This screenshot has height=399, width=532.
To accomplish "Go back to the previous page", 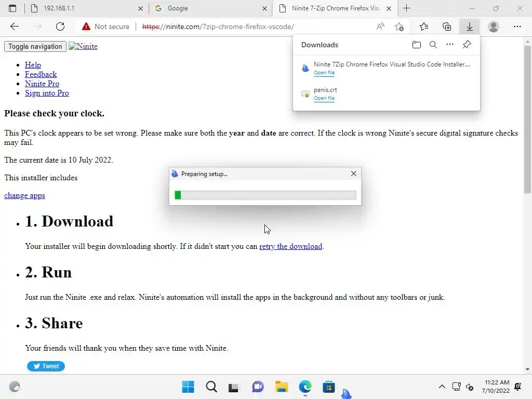I will click(x=14, y=26).
